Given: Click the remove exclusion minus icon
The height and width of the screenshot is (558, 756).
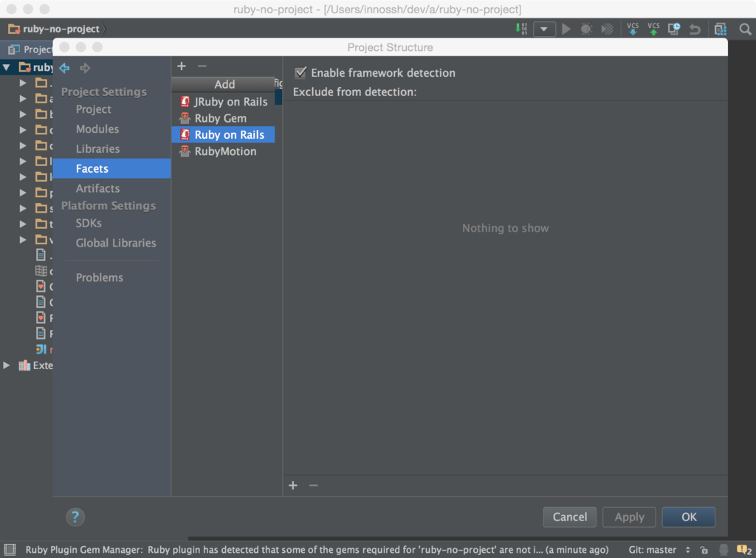Looking at the screenshot, I should click(x=313, y=485).
